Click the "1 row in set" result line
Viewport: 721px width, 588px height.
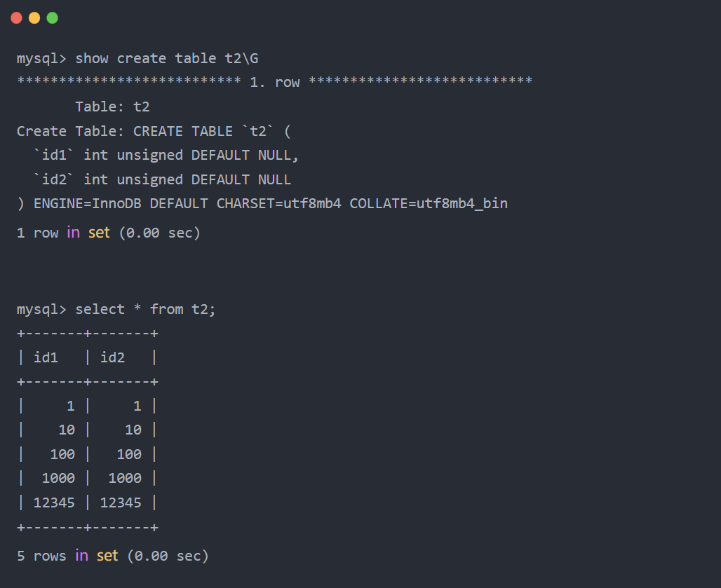click(x=109, y=232)
